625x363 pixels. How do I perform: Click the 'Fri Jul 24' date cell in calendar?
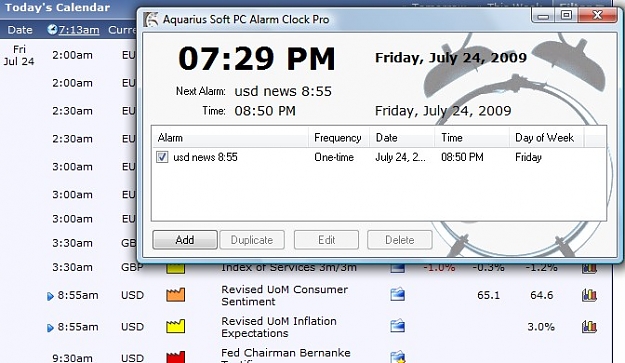(x=19, y=55)
